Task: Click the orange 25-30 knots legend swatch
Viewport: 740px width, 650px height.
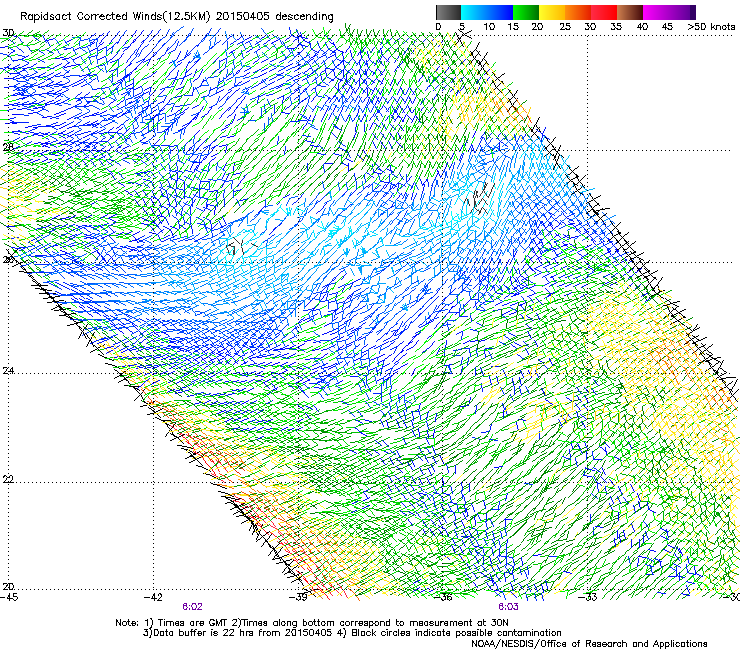Action: click(578, 12)
